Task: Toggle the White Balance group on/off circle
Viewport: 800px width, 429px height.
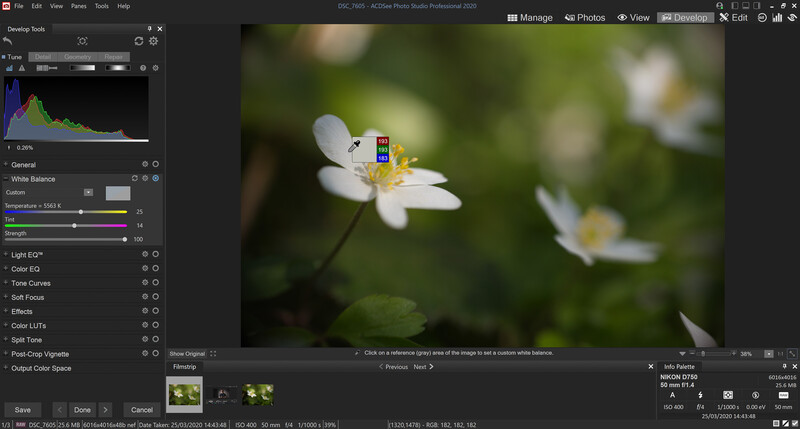Action: (x=156, y=179)
